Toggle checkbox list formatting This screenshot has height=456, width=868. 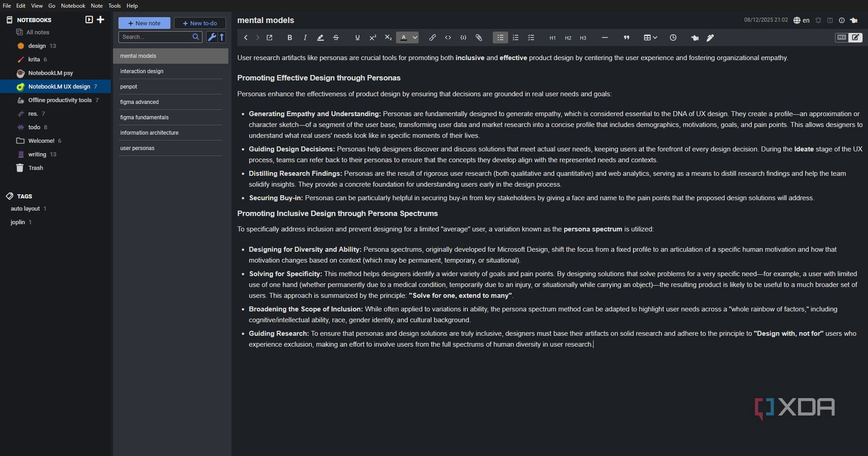(x=531, y=38)
